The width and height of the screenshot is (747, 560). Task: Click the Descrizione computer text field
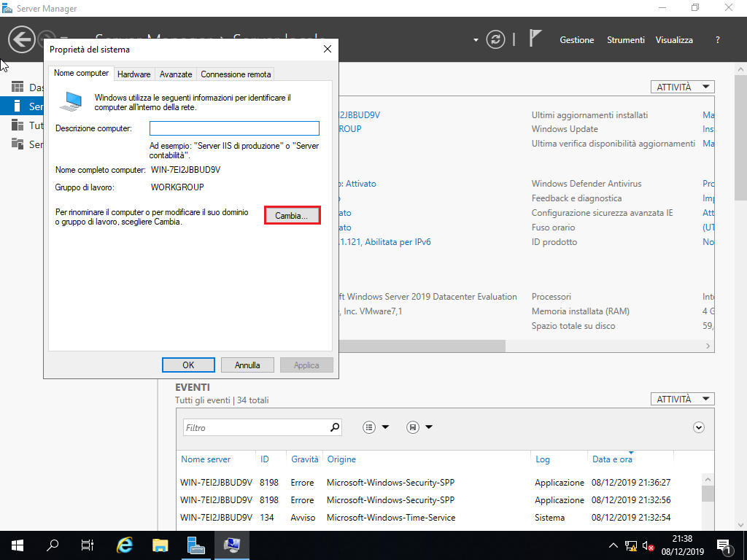click(x=234, y=128)
